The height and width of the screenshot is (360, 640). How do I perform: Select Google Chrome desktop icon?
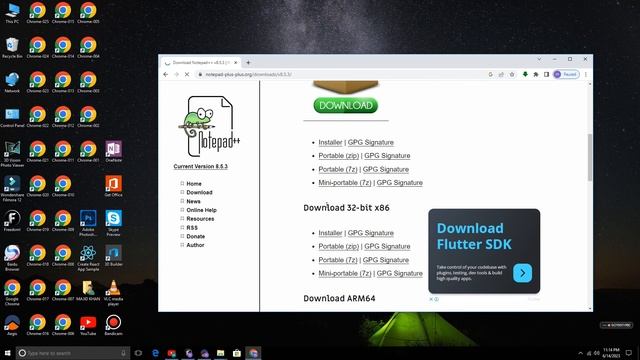tap(12, 293)
